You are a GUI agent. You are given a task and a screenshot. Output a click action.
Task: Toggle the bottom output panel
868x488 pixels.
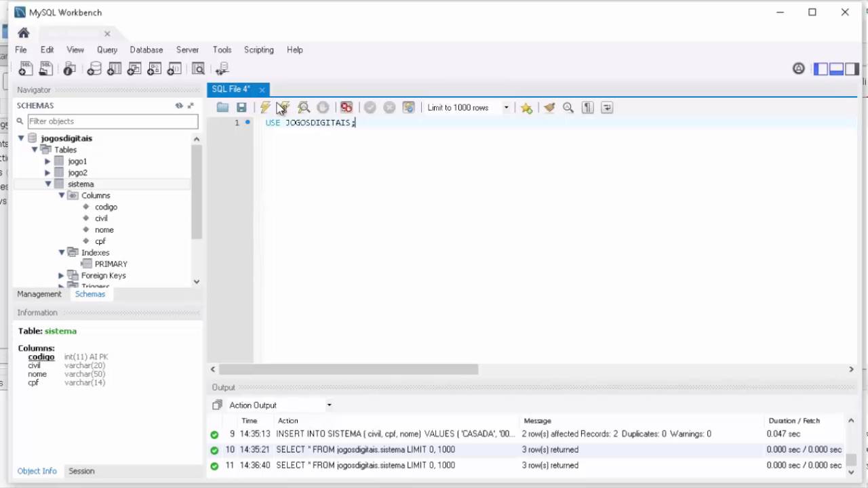coord(836,68)
